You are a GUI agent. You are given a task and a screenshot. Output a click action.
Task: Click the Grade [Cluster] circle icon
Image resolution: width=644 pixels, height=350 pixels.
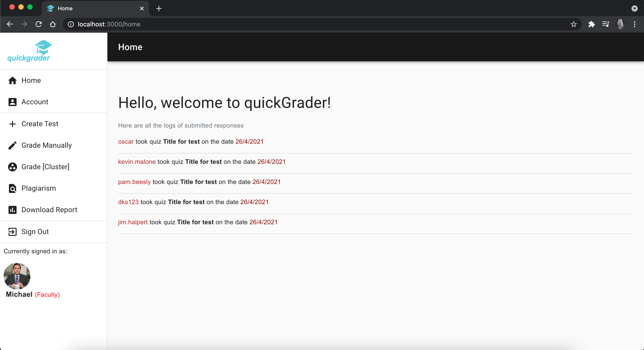tap(12, 167)
